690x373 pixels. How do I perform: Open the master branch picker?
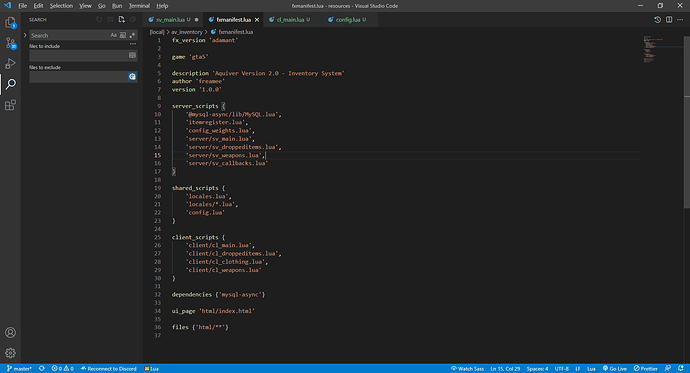pos(19,369)
